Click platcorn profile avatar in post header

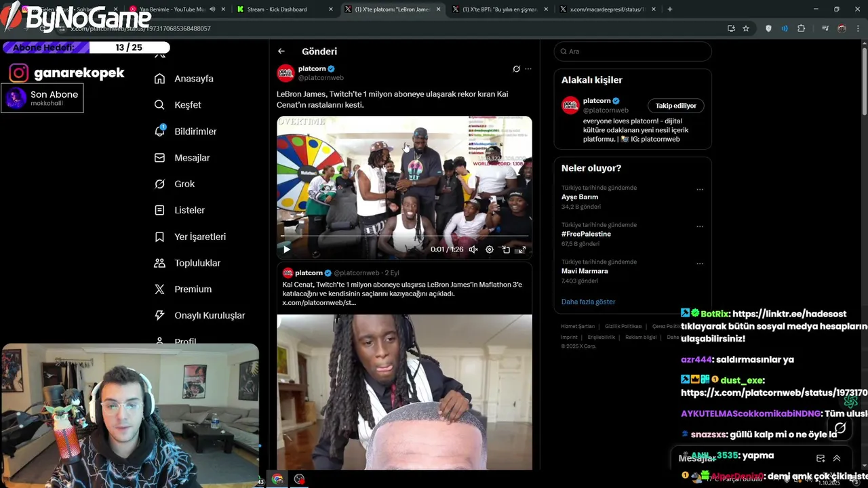pos(285,73)
